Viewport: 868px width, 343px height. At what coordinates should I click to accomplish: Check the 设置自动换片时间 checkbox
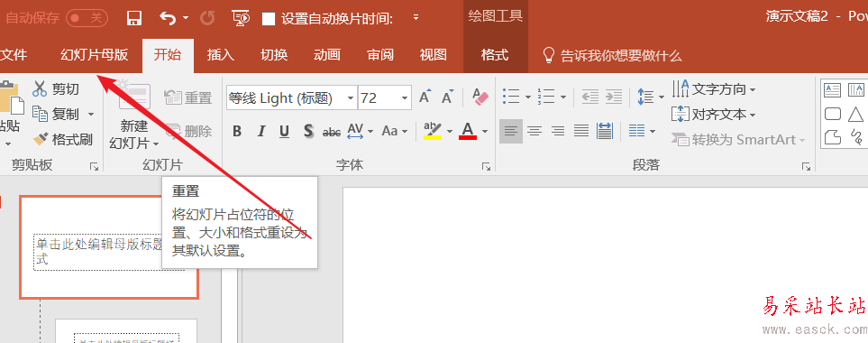pos(269,19)
